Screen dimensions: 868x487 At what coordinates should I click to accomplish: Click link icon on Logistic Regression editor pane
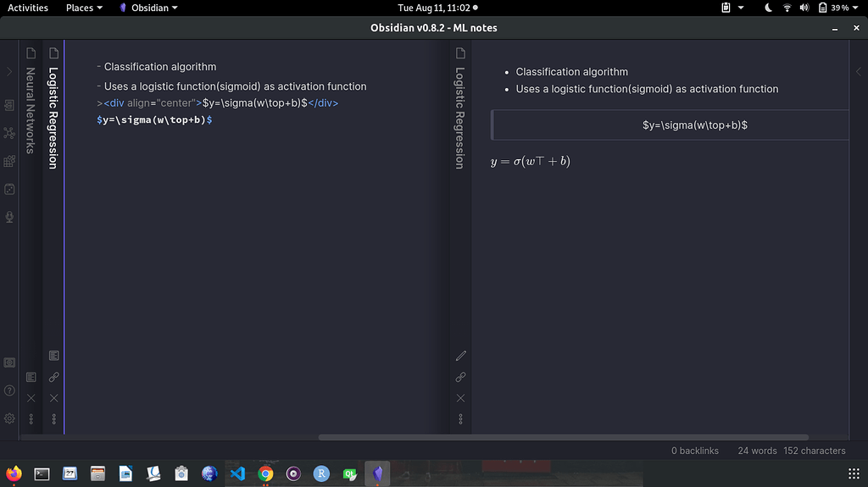(x=53, y=377)
